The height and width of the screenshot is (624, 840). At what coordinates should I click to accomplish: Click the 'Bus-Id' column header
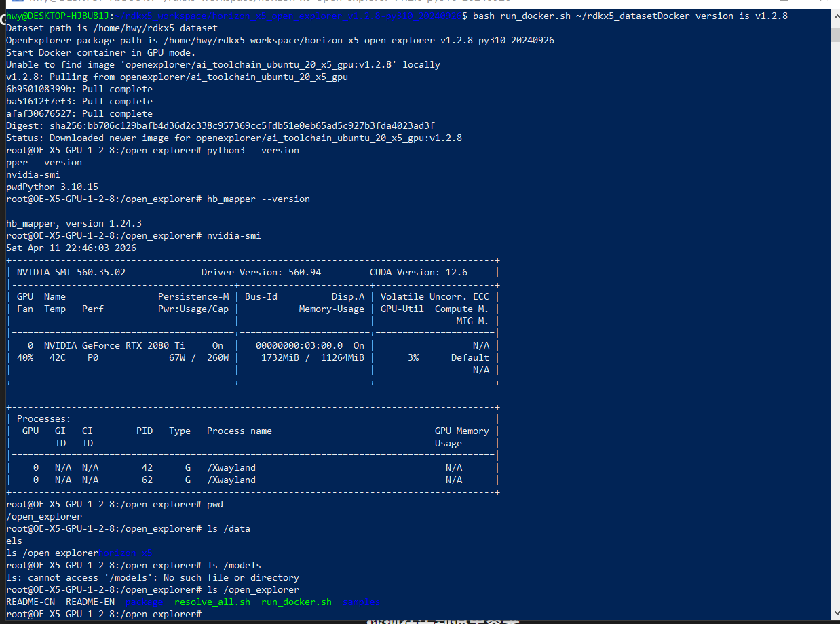coord(261,296)
